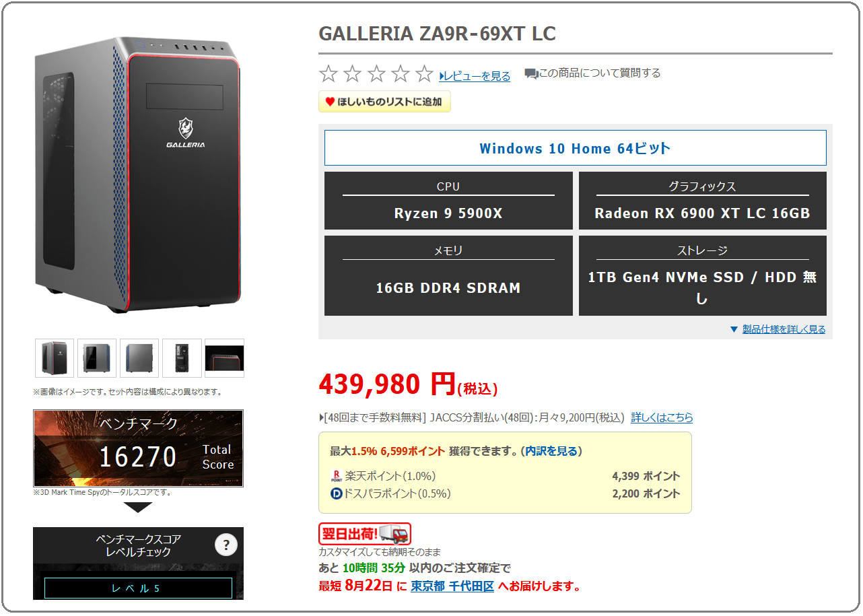The image size is (863, 616).
Task: Click the レベル5 benchmark level bar
Action: [138, 588]
